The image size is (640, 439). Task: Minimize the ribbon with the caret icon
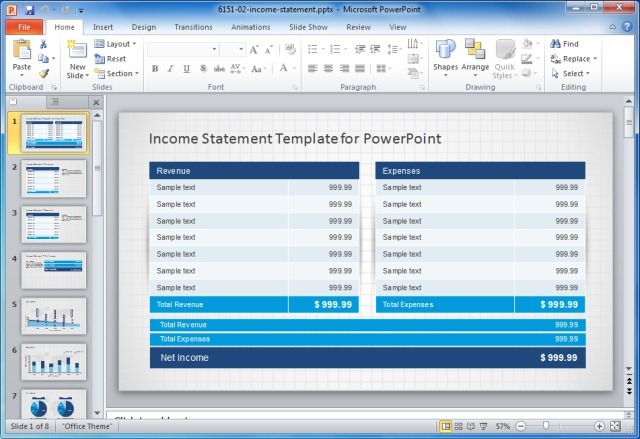pyautogui.click(x=613, y=27)
